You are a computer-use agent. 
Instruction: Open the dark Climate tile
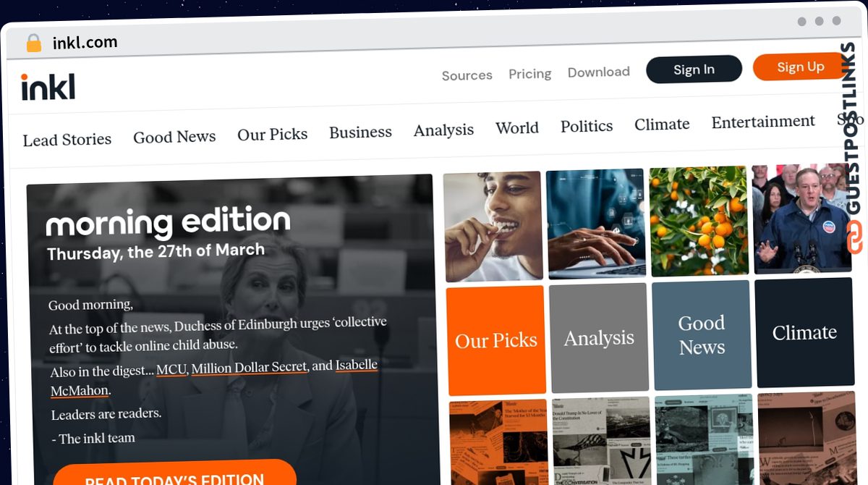pyautogui.click(x=804, y=332)
